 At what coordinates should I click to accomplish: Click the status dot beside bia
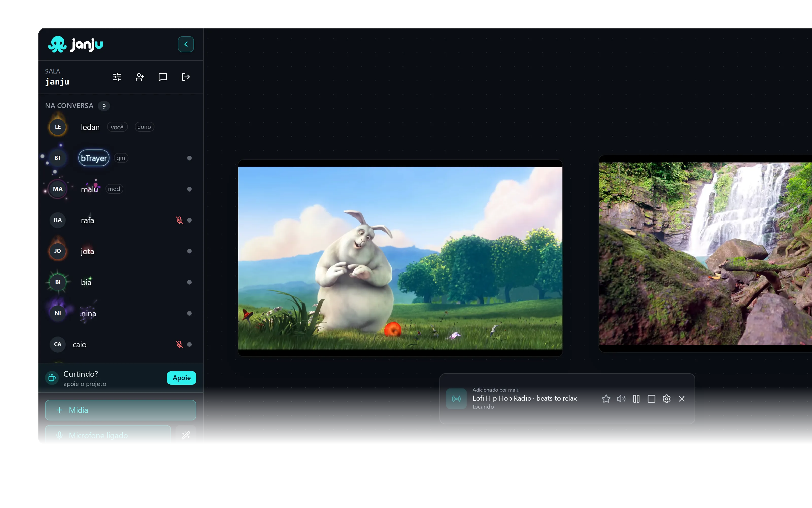189,282
